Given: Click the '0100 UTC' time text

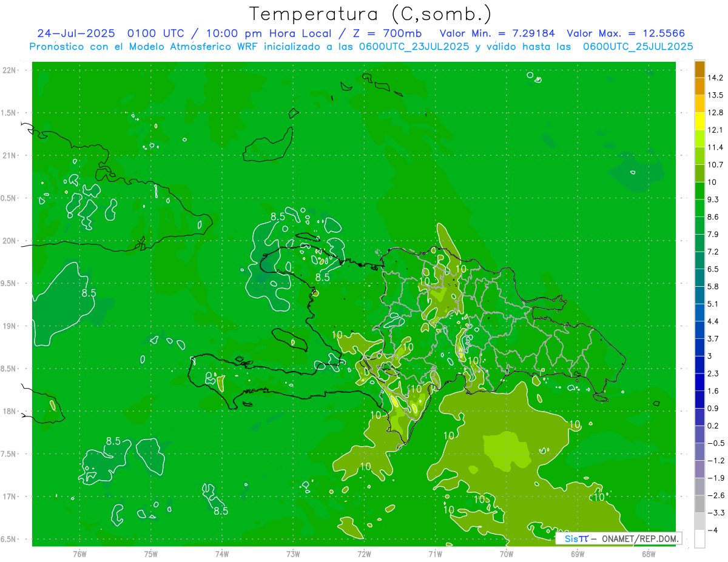Looking at the screenshot, I should [156, 33].
